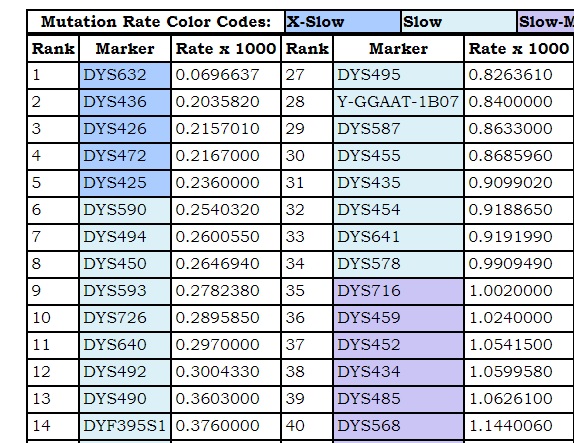Select the DYS716 marker cell

398,291
